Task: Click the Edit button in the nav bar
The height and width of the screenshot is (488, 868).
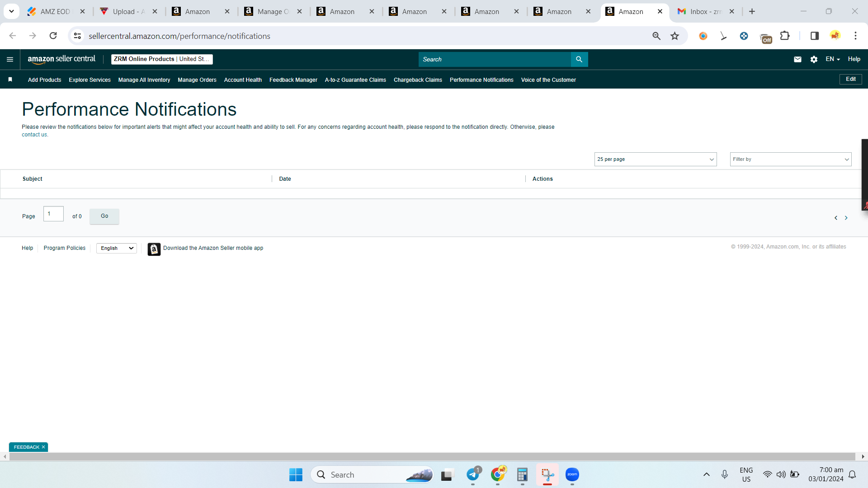Action: (851, 79)
